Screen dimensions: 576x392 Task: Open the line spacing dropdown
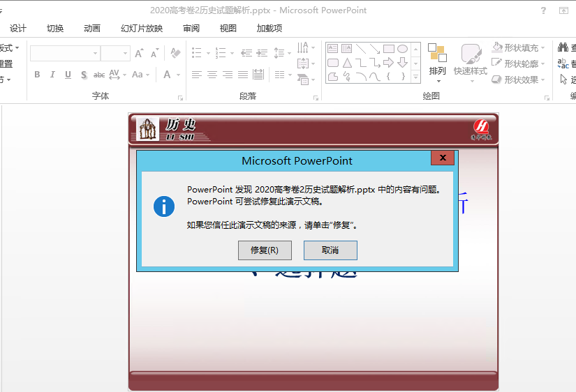(x=282, y=53)
